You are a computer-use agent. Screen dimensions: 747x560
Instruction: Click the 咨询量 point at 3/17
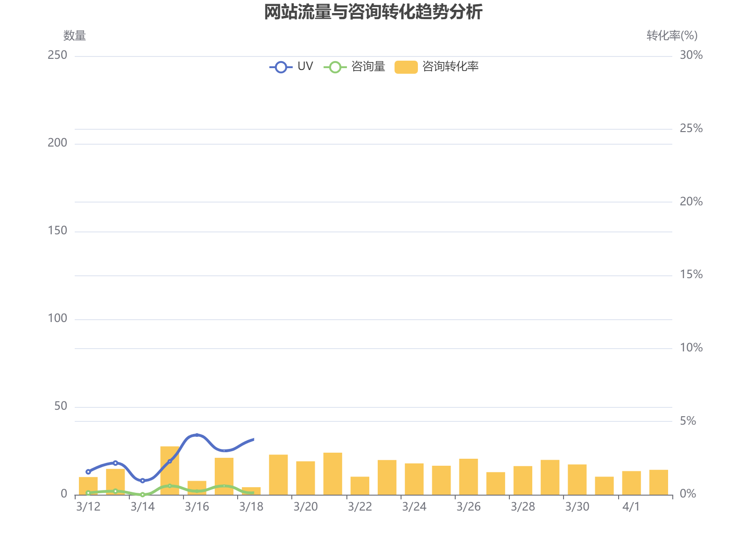coord(224,486)
